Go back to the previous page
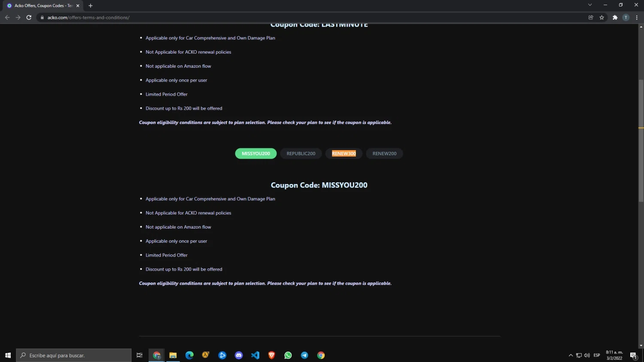Image resolution: width=644 pixels, height=362 pixels. click(x=7, y=18)
